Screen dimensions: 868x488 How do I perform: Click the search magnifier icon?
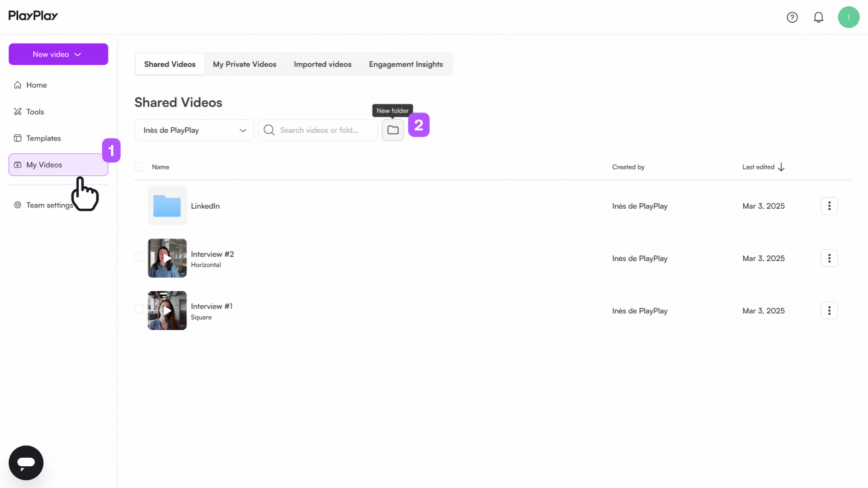(x=269, y=130)
